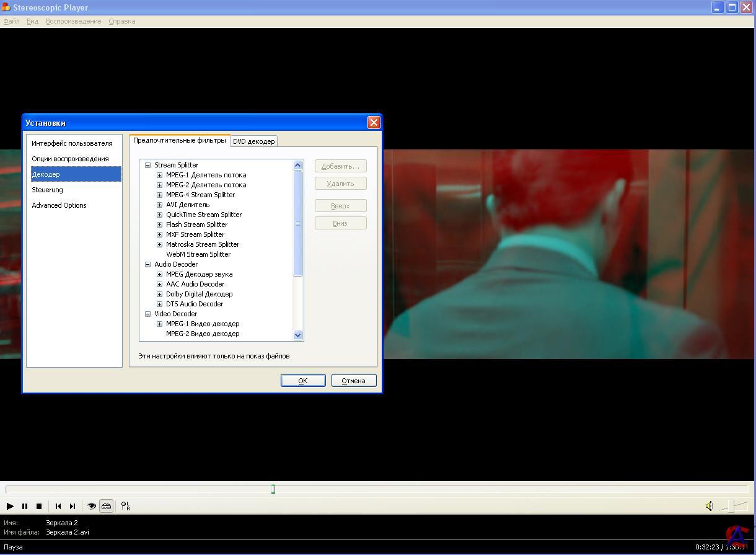Mute audio with the speaker icon

(x=710, y=506)
